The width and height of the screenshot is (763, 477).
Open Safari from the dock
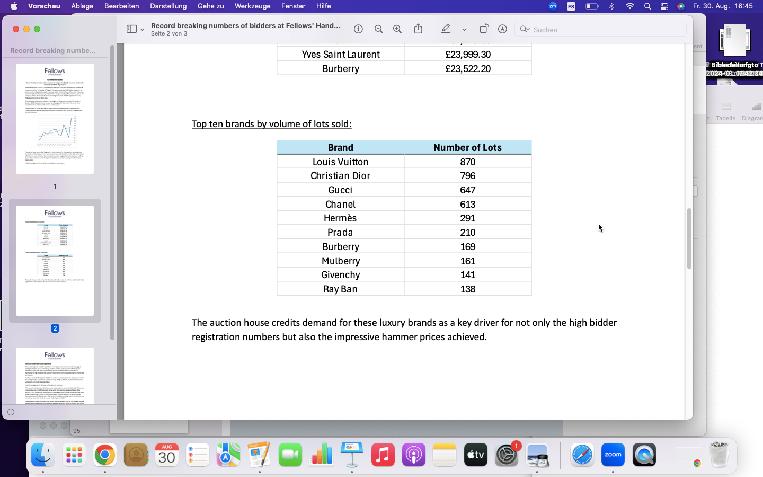tap(582, 455)
